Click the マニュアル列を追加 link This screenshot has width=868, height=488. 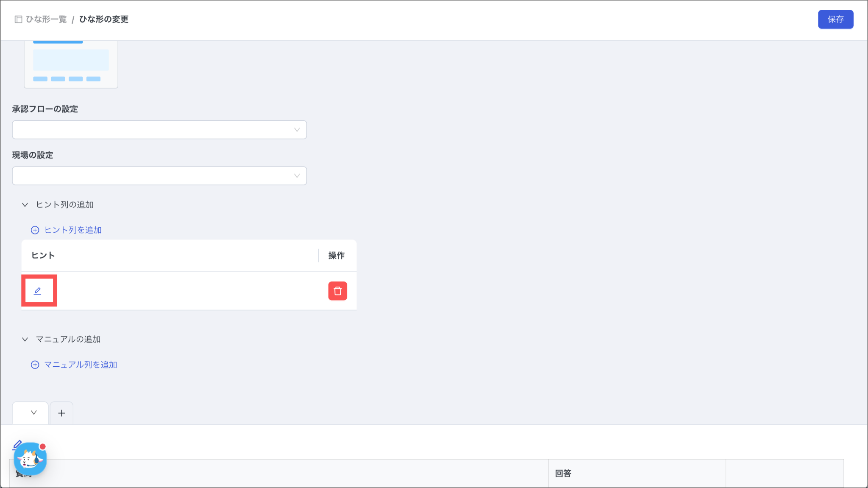tap(80, 365)
